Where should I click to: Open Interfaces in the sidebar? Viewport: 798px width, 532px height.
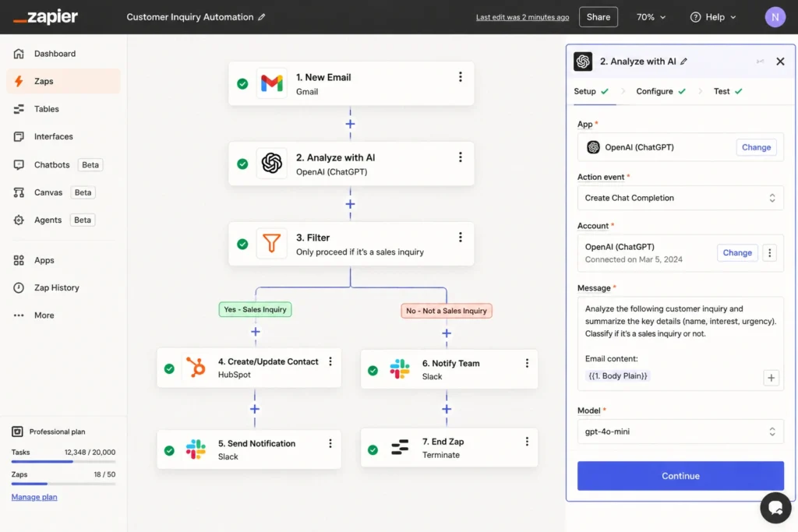(x=63, y=136)
